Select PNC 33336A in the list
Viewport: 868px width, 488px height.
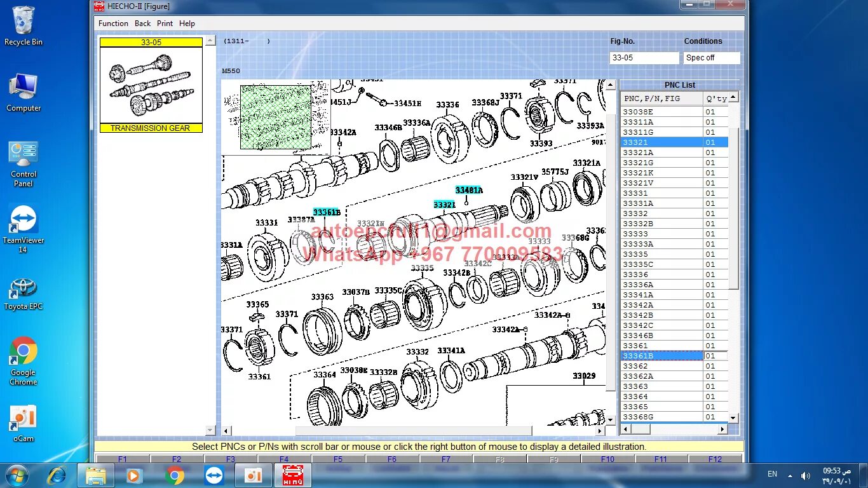(674, 285)
